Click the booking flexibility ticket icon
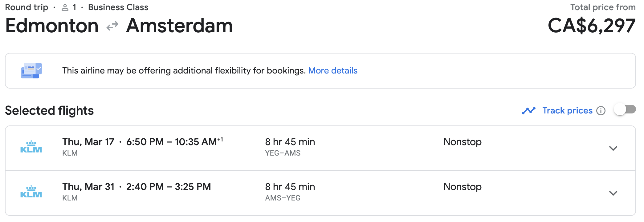This screenshot has width=644, height=222. [x=31, y=71]
